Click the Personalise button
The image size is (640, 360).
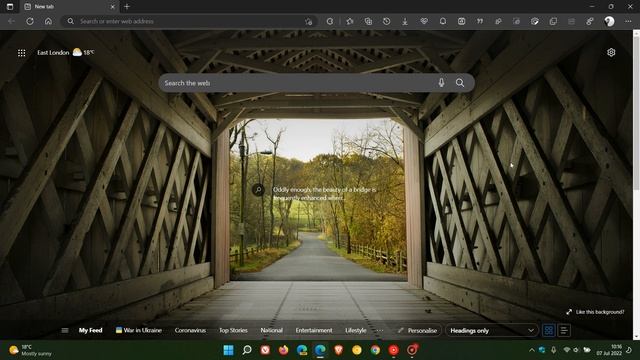(418, 330)
